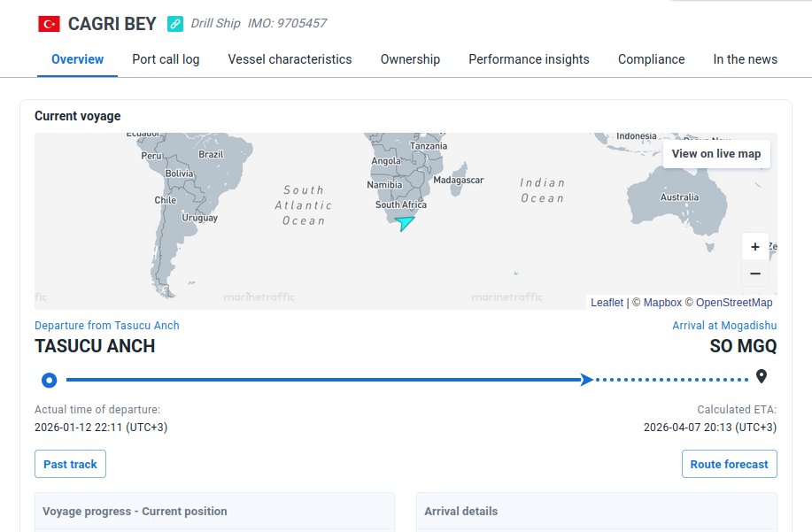This screenshot has height=532, width=812.
Task: Click the South Atlantic Ocean label on the map
Action: (x=304, y=205)
